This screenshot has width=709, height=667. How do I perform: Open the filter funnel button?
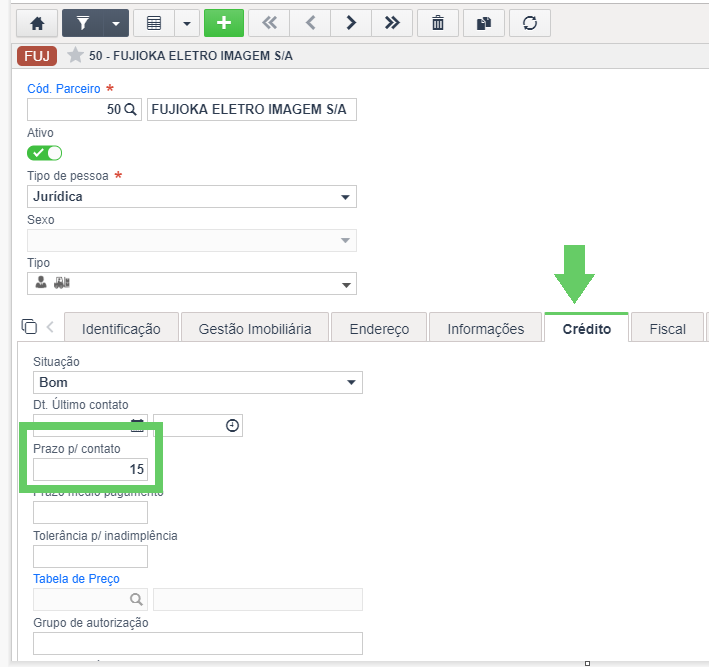pos(83,23)
